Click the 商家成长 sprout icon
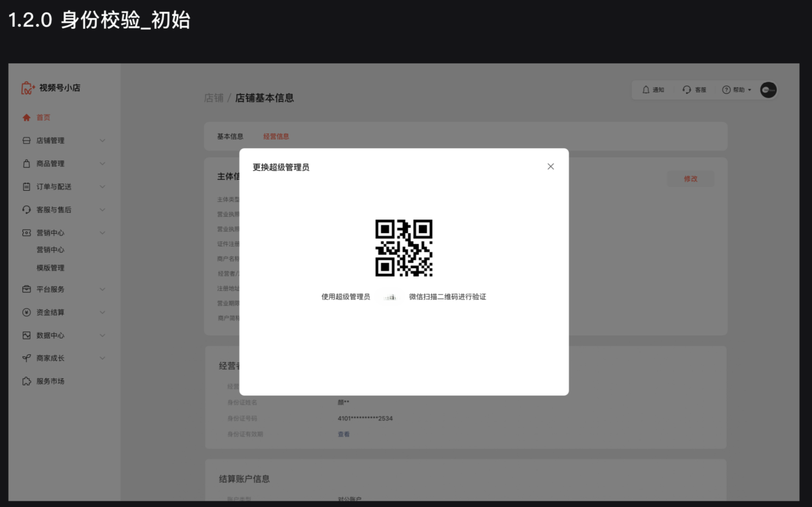 click(x=26, y=358)
